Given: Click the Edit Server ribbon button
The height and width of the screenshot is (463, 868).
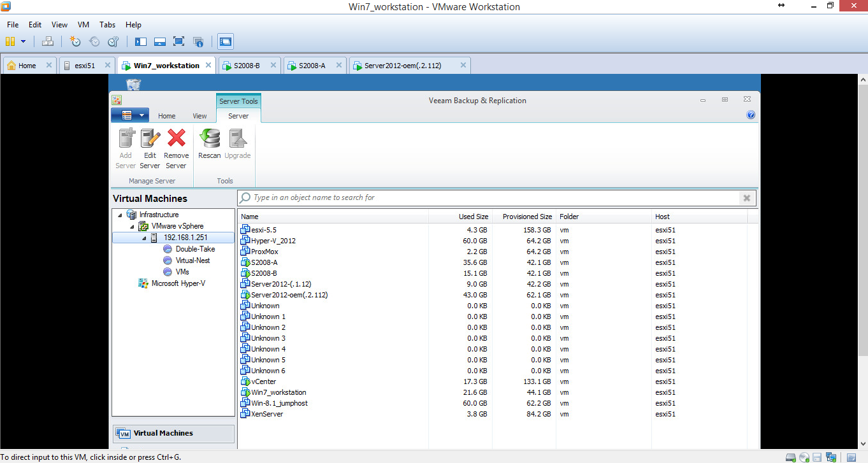Looking at the screenshot, I should [150, 148].
